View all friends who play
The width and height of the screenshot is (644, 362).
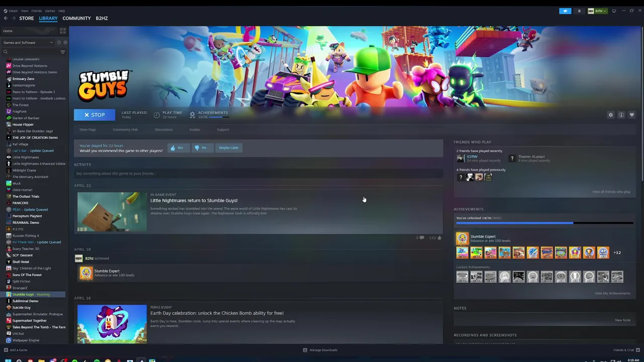tap(611, 192)
